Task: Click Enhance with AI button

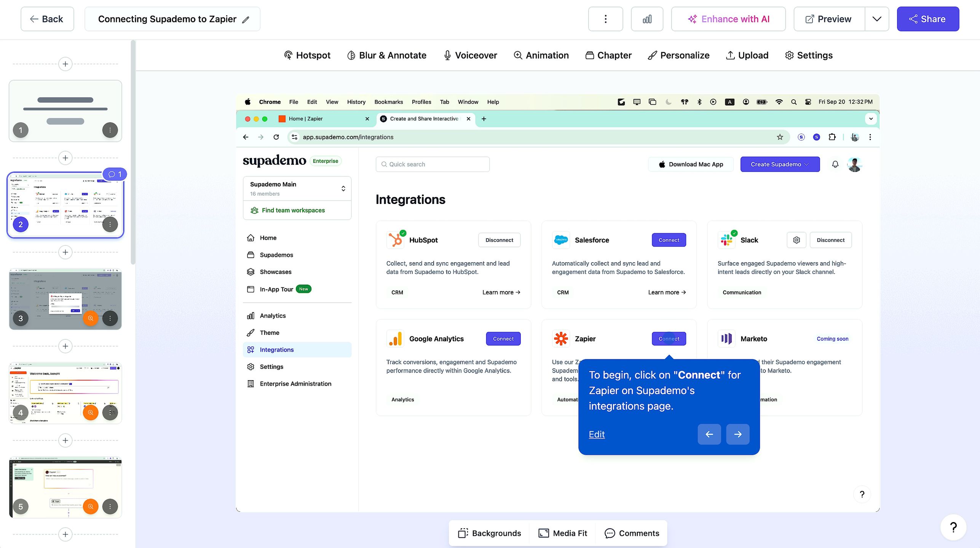Action: coord(728,19)
